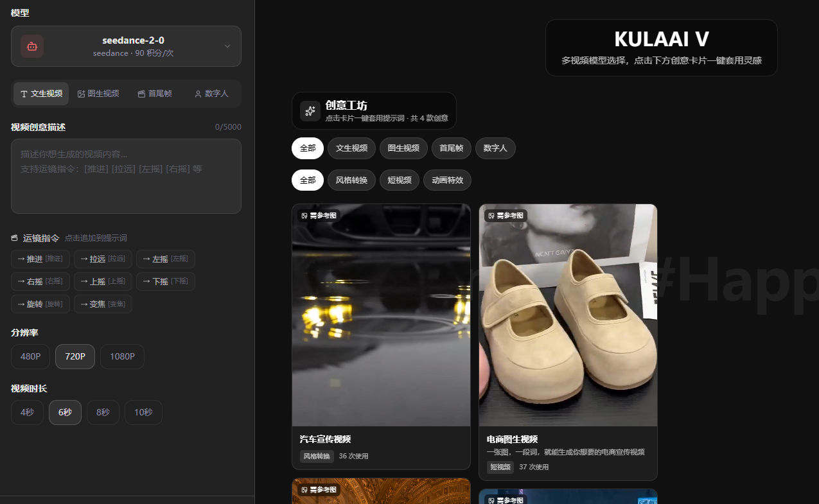Add the 左摇 camera command
Viewport: 819px width, 504px height.
(165, 259)
